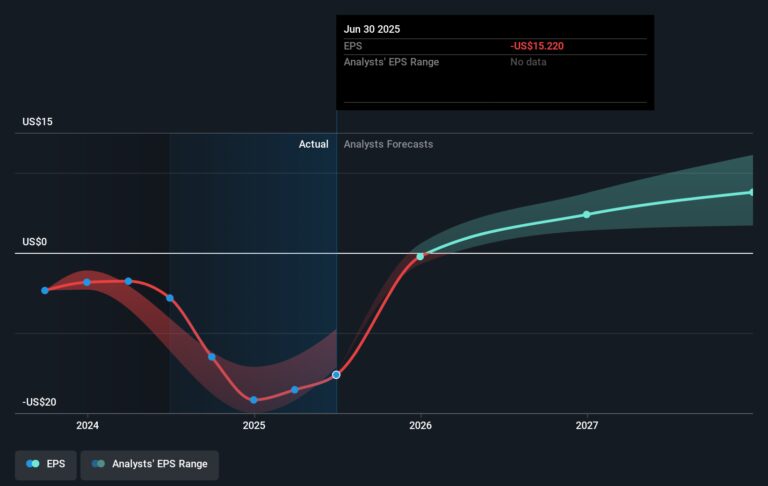Image resolution: width=768 pixels, height=486 pixels.
Task: Click the highlighted Jun 30 2025 data point
Action: tap(336, 374)
